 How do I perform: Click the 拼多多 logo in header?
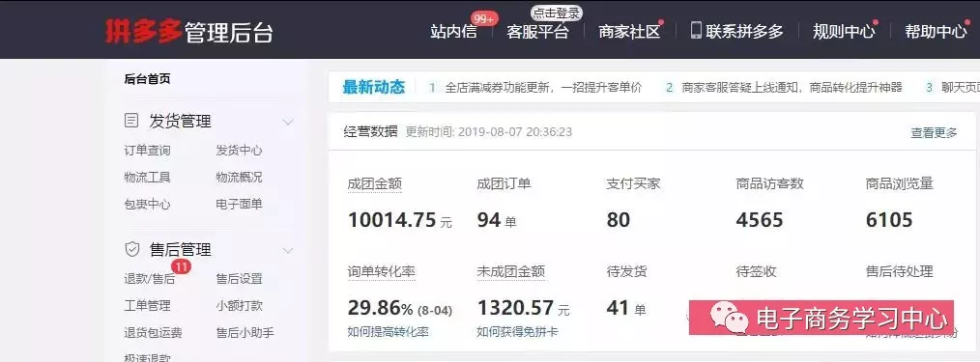click(143, 31)
